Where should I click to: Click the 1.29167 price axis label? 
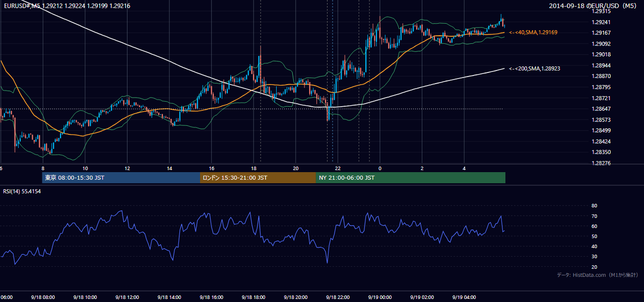[601, 33]
